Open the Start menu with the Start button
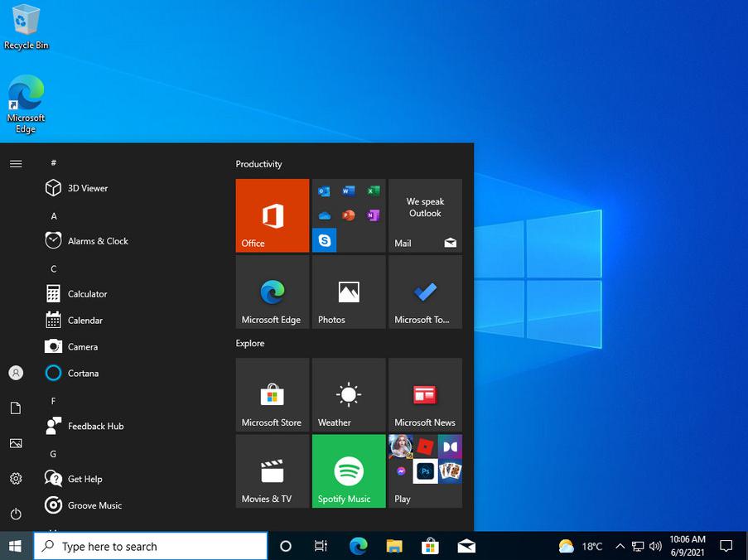Screen dimensions: 748x560 pos(15,546)
